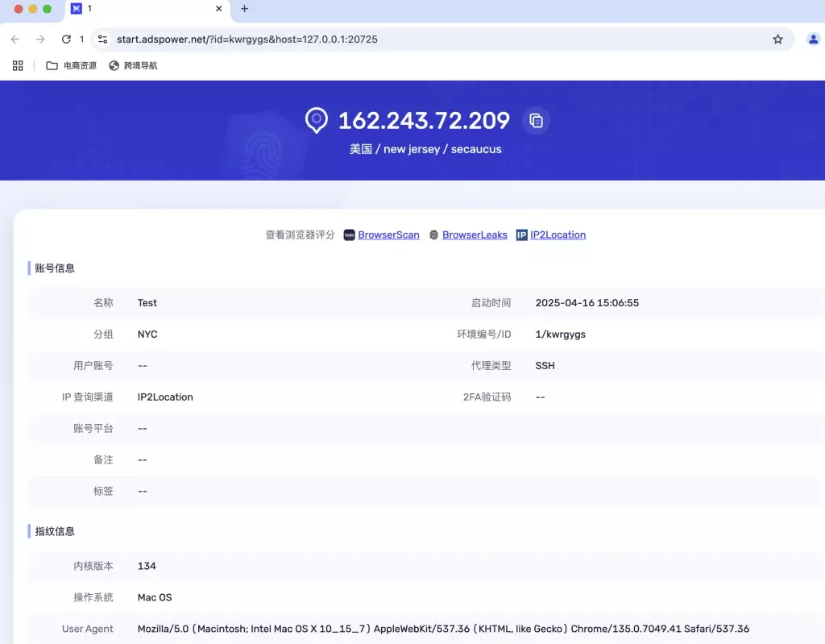Click the 标签 label
This screenshot has height=644, width=825.
click(103, 491)
